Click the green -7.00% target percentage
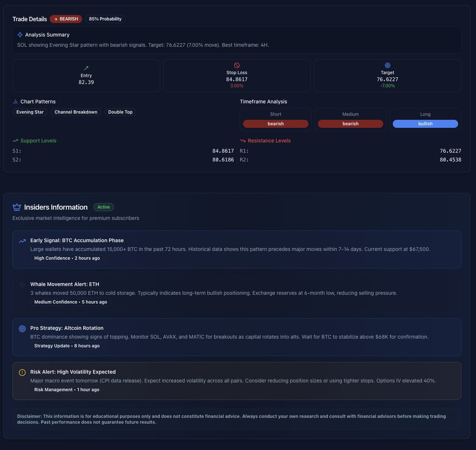 coord(388,86)
